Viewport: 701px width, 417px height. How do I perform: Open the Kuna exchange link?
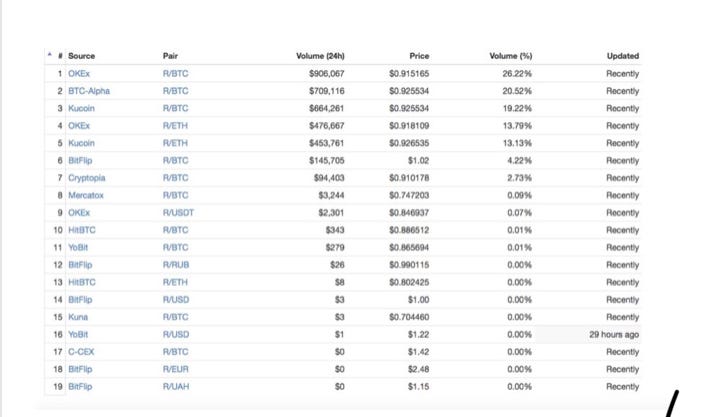(78, 317)
